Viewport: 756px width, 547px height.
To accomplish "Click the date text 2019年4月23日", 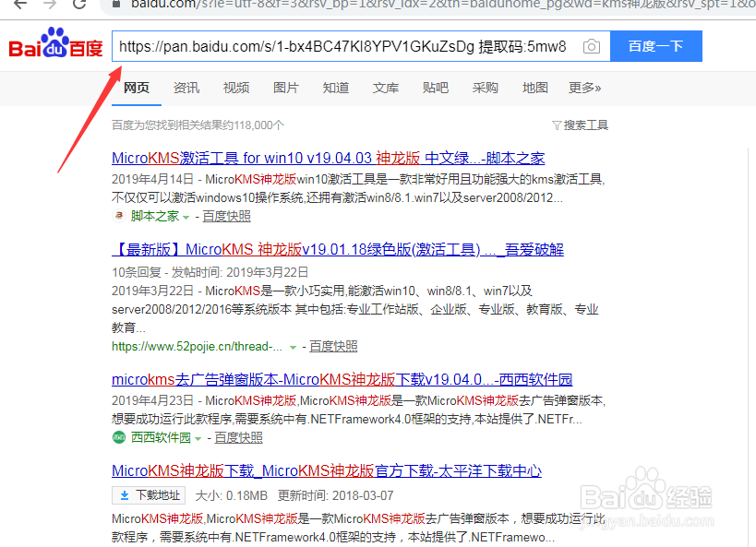I will [153, 400].
